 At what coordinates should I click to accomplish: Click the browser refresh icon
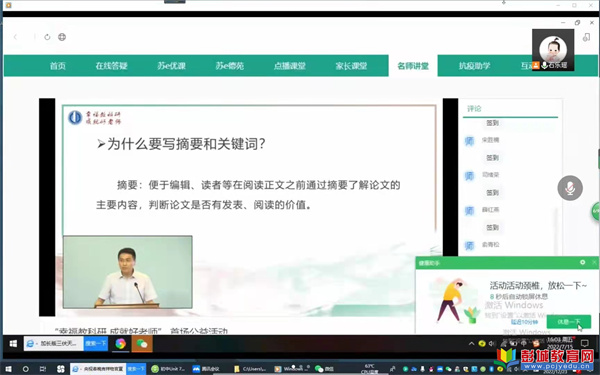[47, 37]
